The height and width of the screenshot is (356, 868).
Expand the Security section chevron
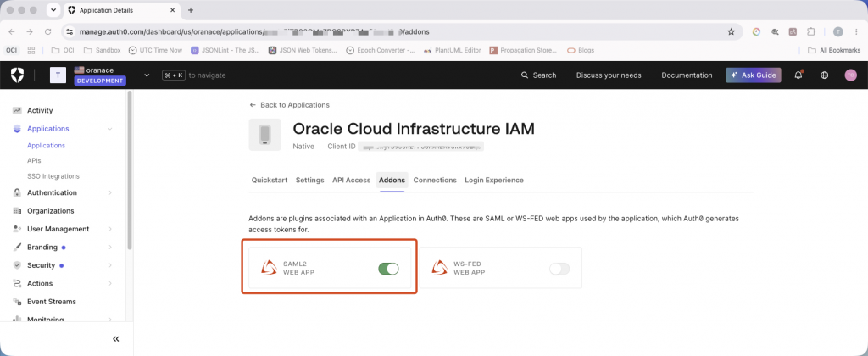pos(109,265)
